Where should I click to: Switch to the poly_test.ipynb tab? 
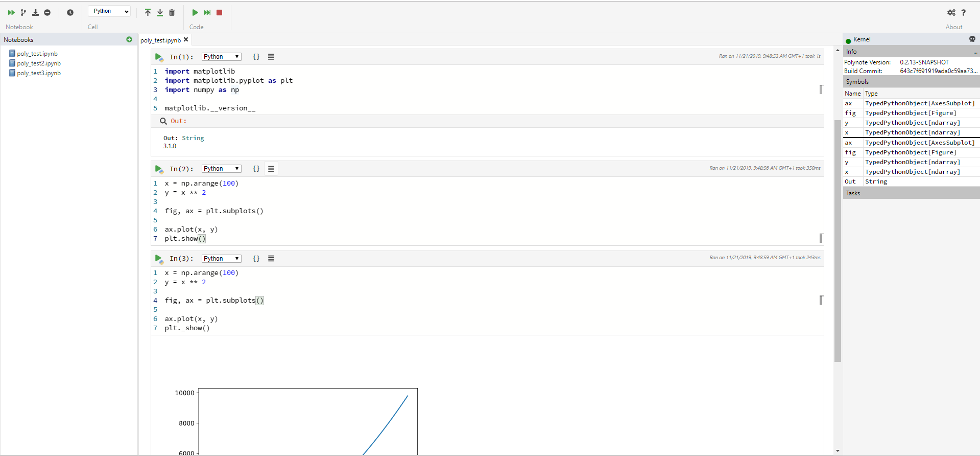(x=160, y=39)
